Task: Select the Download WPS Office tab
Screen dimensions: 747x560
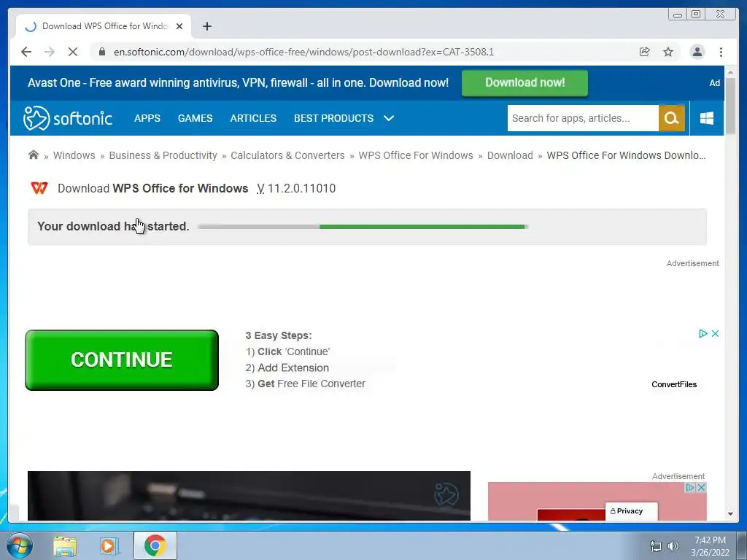Action: click(104, 26)
